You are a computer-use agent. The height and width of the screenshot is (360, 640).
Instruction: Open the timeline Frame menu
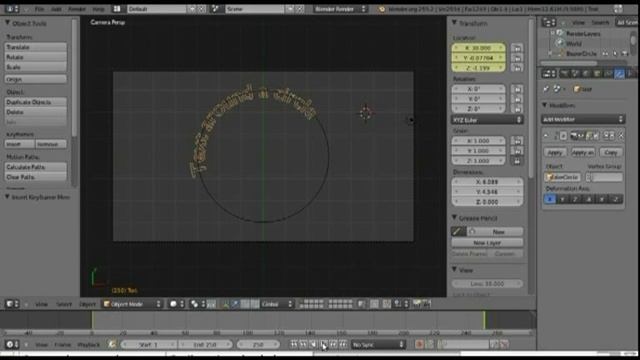pos(62,345)
